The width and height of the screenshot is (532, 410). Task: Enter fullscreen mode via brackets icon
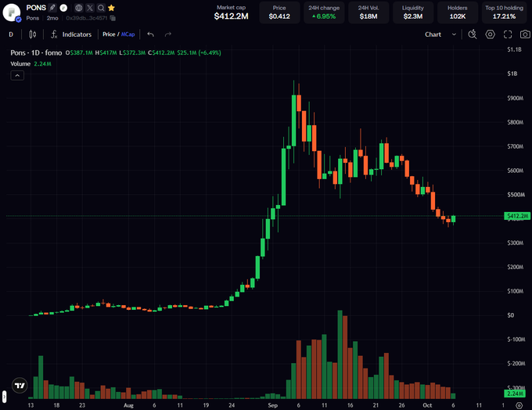click(508, 34)
